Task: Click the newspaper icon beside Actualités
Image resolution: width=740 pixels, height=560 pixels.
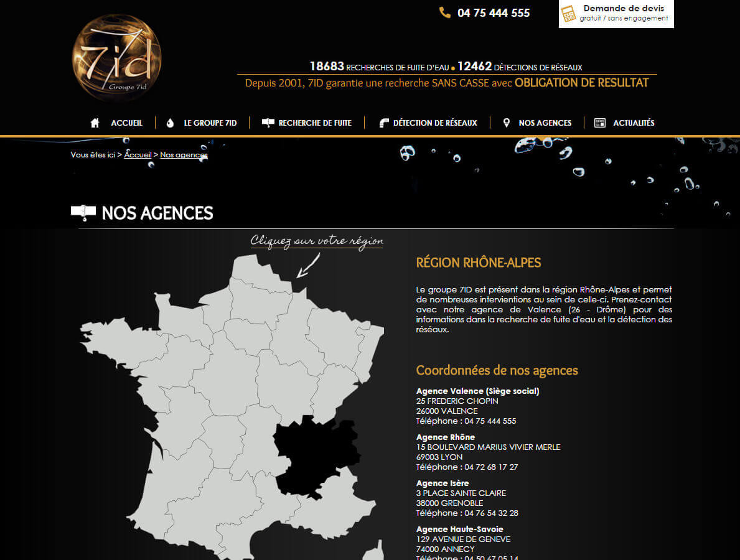Action: [600, 123]
